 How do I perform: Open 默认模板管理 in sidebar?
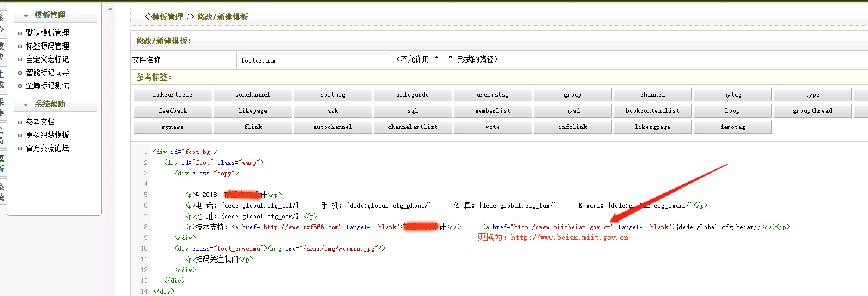[47, 33]
